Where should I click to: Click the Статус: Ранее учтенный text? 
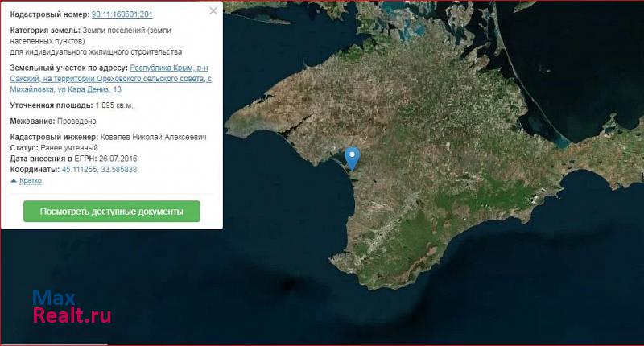pyautogui.click(x=54, y=148)
